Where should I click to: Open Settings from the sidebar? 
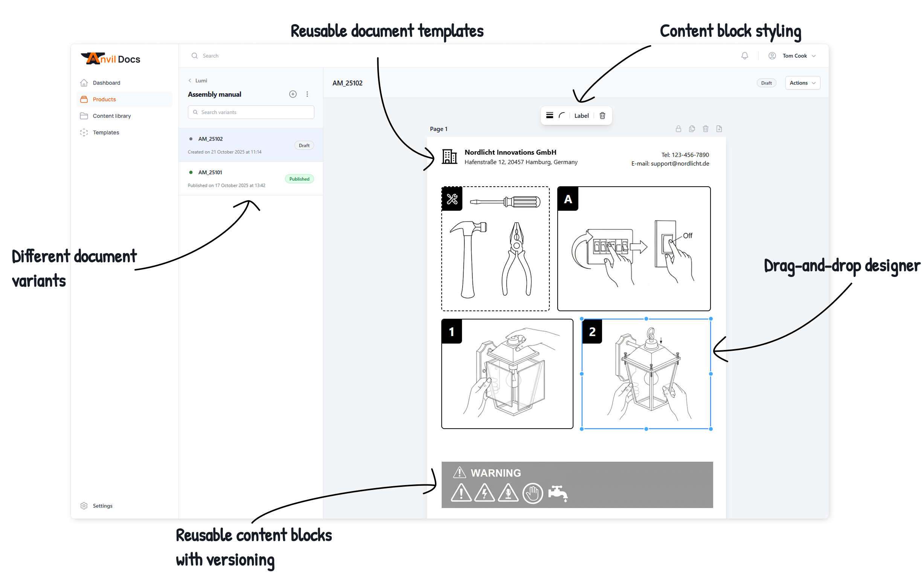[102, 506]
